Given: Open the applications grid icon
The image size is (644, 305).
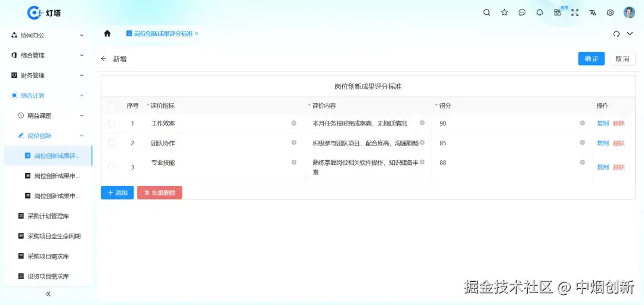Looking at the screenshot, I should (558, 13).
